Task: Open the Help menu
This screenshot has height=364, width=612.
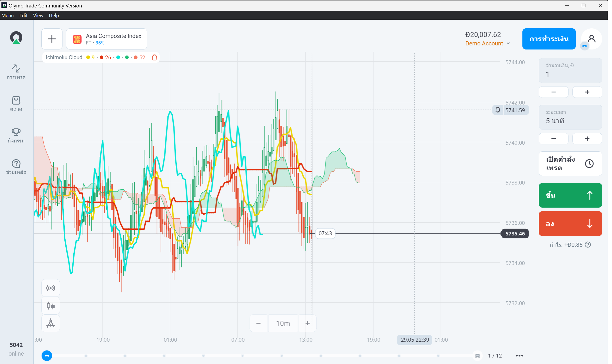Action: [x=54, y=15]
